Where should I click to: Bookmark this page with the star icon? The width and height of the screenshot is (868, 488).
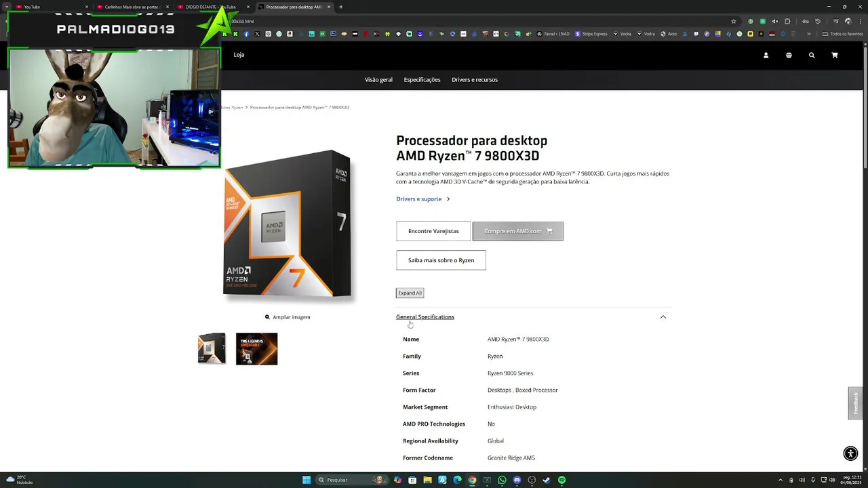point(734,21)
